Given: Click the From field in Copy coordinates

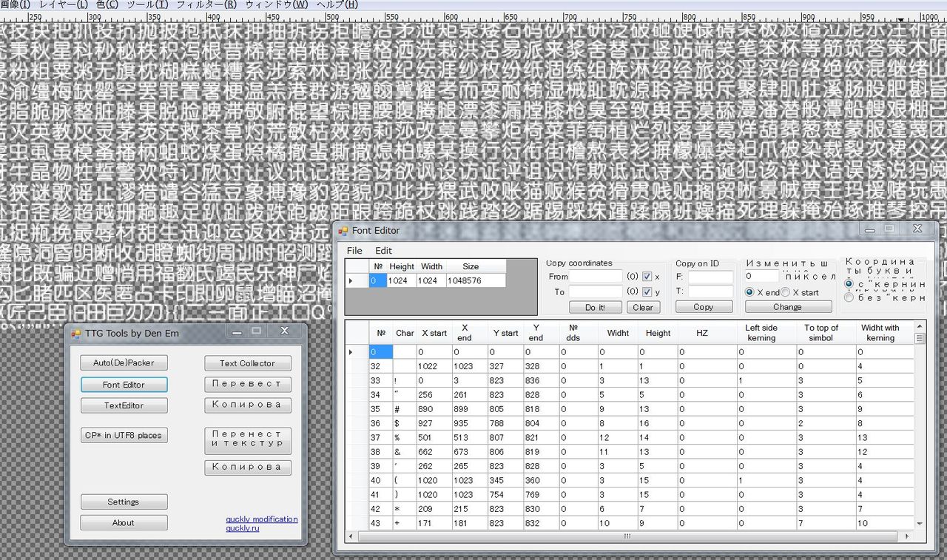Looking at the screenshot, I should pyautogui.click(x=596, y=276).
